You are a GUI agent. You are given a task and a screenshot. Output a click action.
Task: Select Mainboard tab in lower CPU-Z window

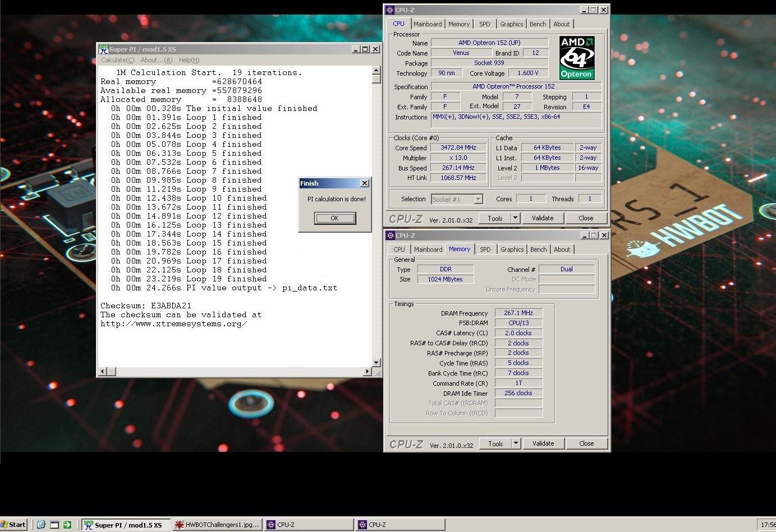click(x=428, y=249)
